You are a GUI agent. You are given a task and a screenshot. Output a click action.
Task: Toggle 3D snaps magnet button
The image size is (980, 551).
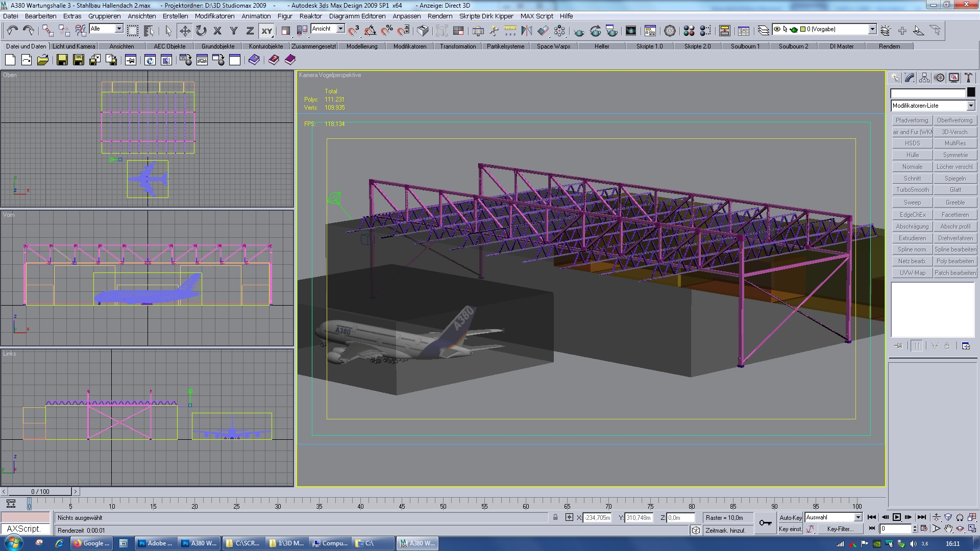(354, 31)
